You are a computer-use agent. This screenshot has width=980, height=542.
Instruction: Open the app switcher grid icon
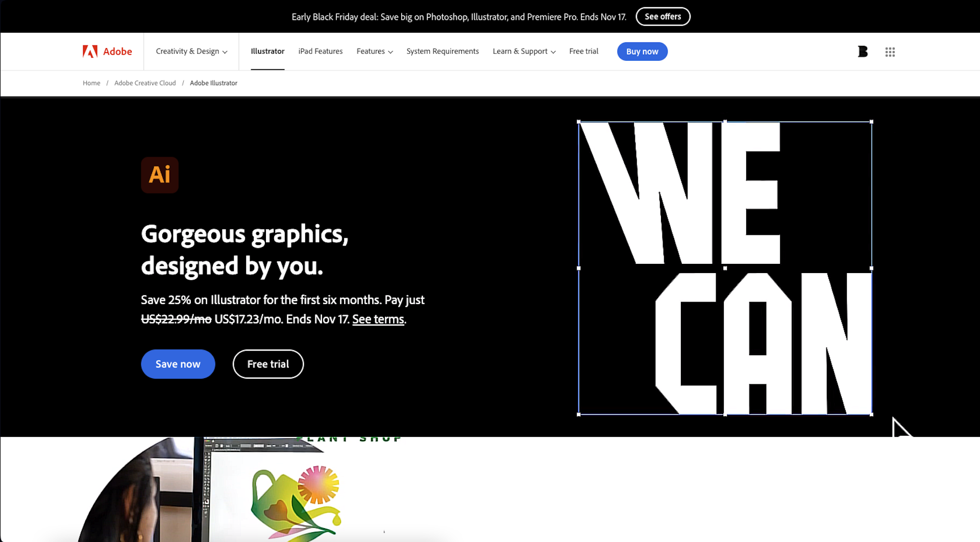(890, 52)
